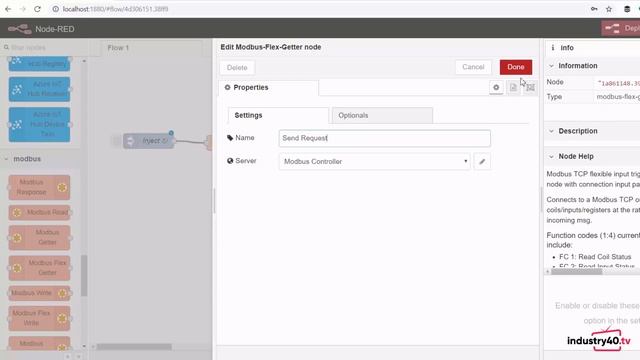Collapse the Information section
The height and width of the screenshot is (360, 640).
551,66
